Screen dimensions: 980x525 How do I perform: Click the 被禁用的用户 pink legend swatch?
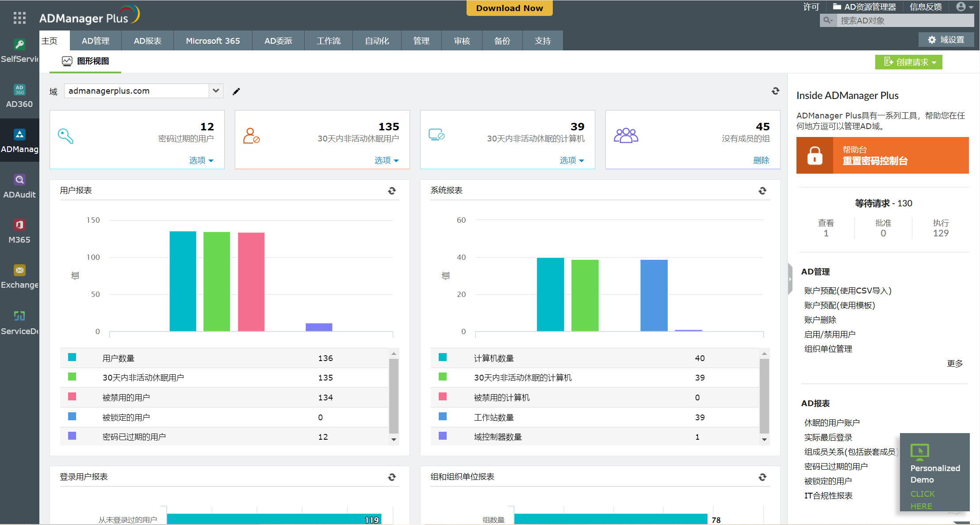click(x=72, y=396)
